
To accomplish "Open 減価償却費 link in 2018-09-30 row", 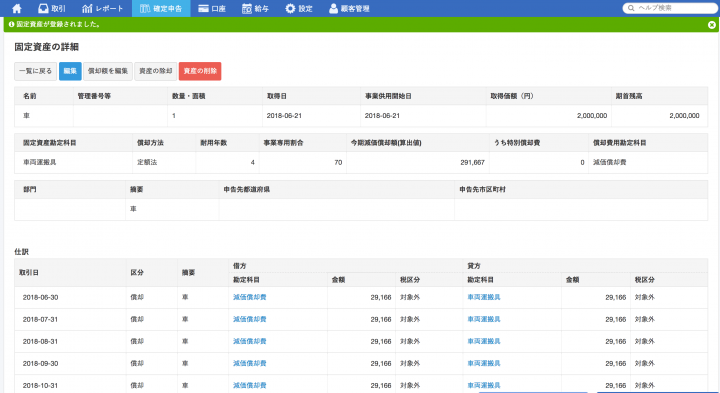I will click(x=249, y=363).
